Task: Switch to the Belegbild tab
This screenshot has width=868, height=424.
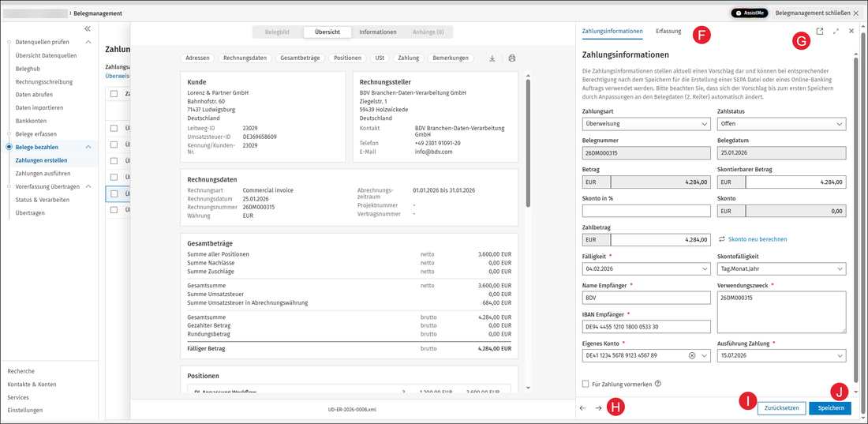Action: [278, 32]
